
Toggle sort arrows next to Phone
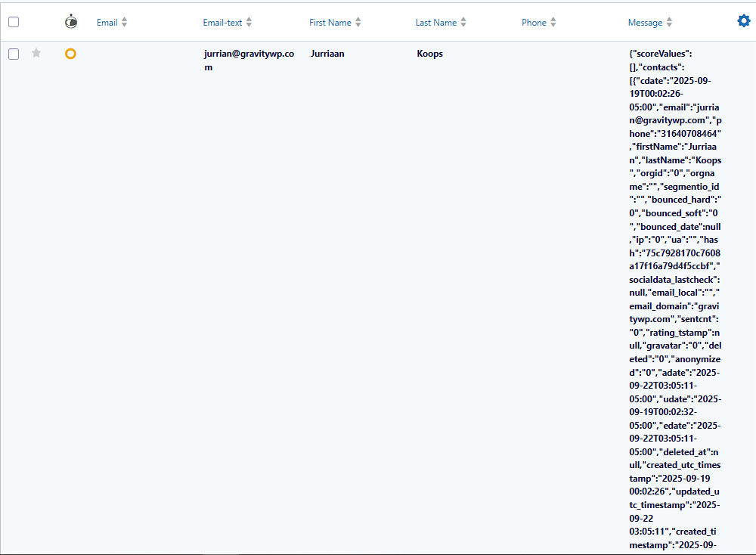(553, 22)
